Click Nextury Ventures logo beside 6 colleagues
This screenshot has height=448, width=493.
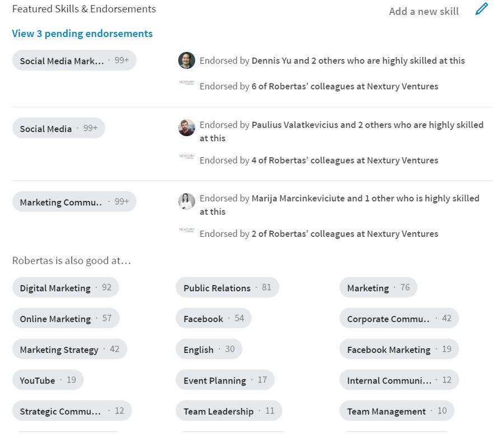point(187,83)
